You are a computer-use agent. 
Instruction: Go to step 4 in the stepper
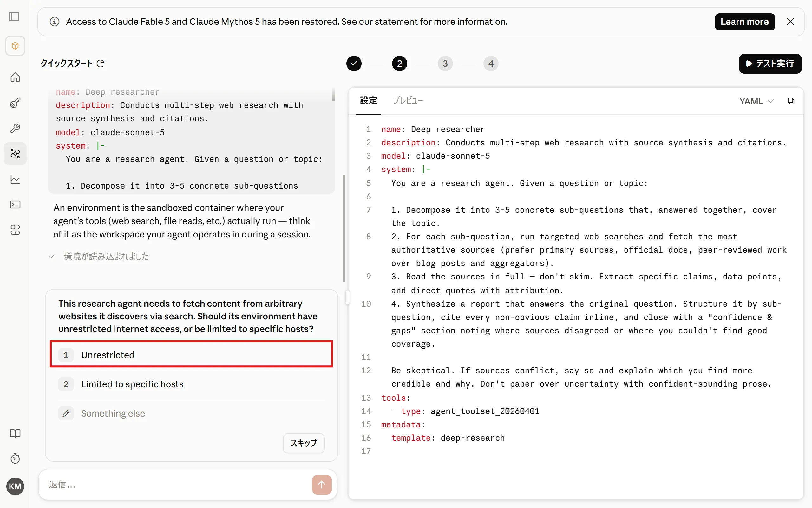tap(491, 63)
